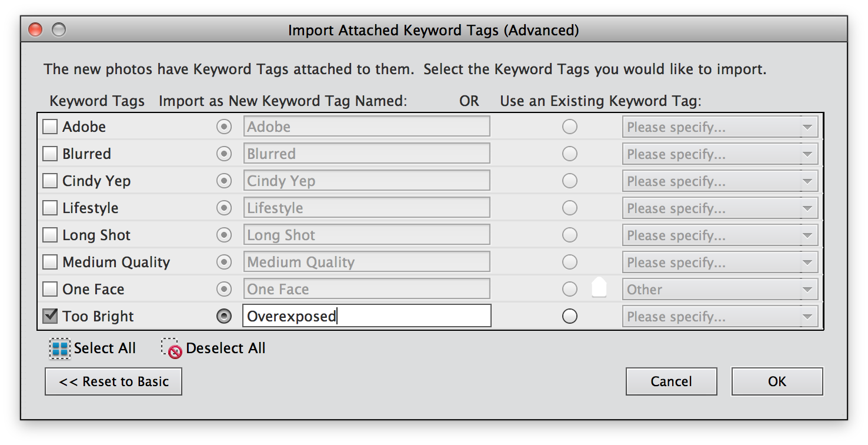The width and height of the screenshot is (868, 445).
Task: Open the Other existing tag dropdown
Action: click(x=720, y=289)
